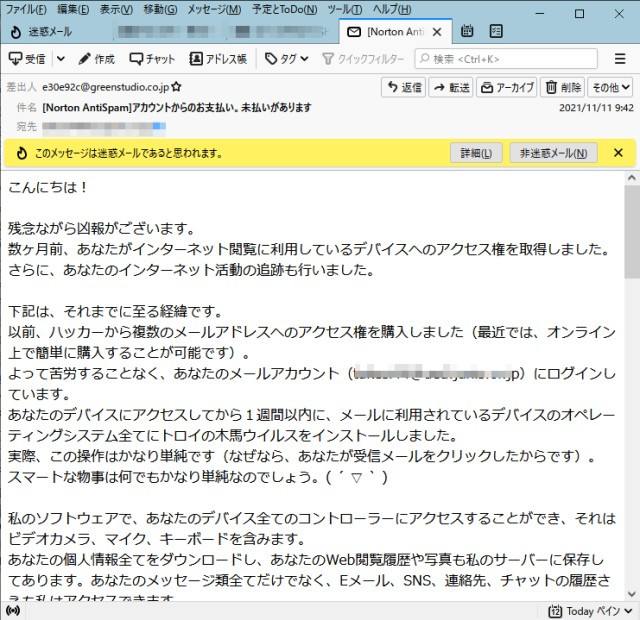Click the message scrollbar up arrow
640x620 pixels.
point(631,178)
